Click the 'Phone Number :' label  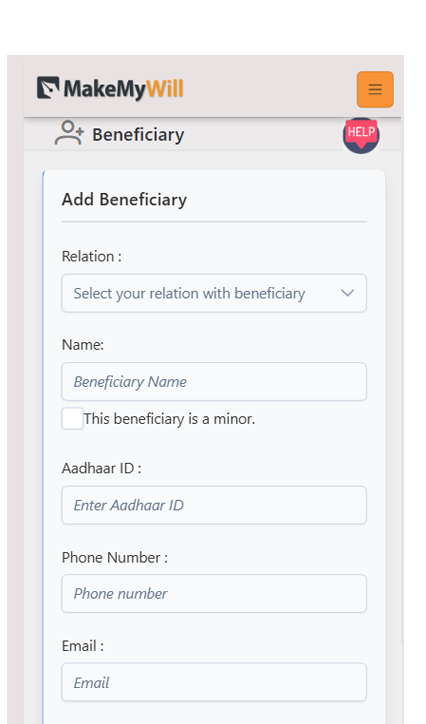point(115,557)
